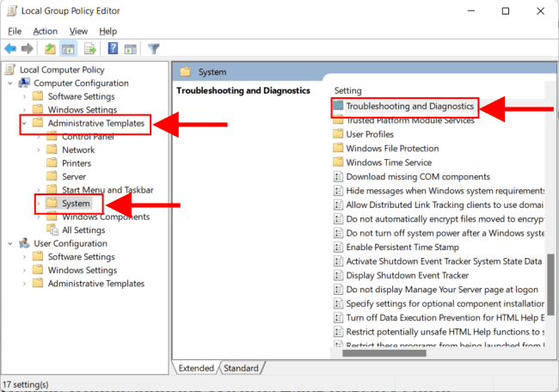Click the Forward arrow toolbar icon
Screen dimensions: 559x392
[x=28, y=48]
